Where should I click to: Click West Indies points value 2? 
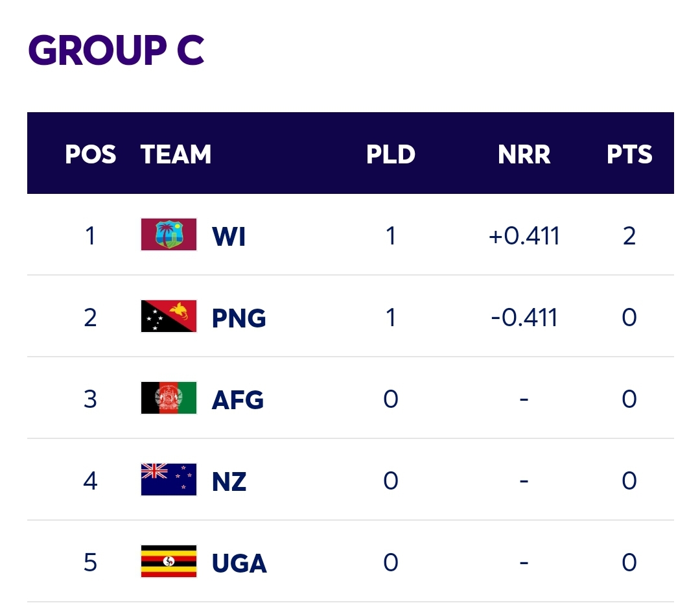pos(629,236)
